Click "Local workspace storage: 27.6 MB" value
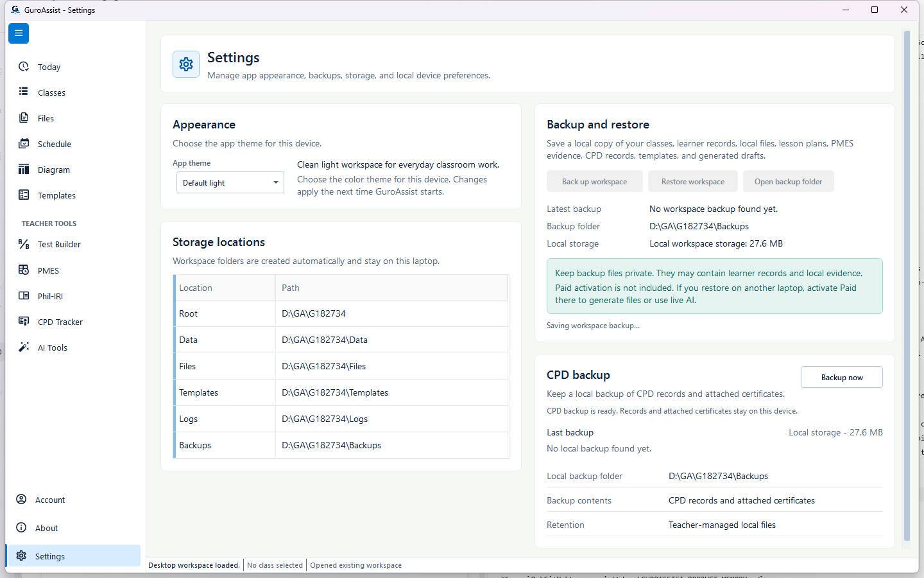 tap(716, 243)
